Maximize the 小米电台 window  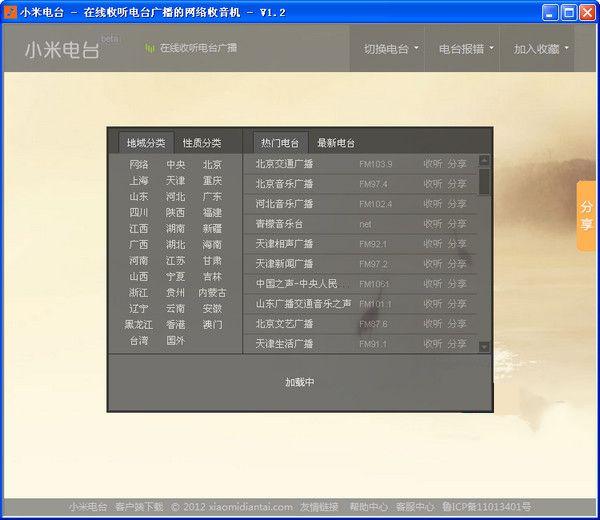(x=569, y=13)
